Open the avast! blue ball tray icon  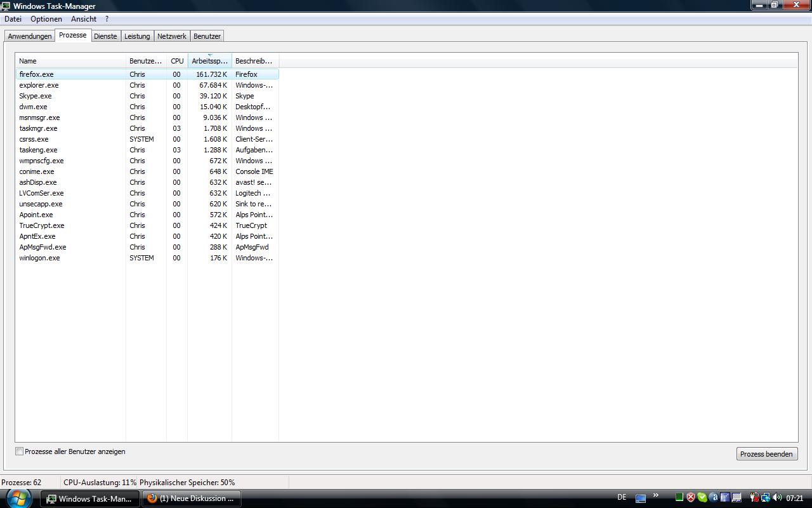tap(713, 497)
